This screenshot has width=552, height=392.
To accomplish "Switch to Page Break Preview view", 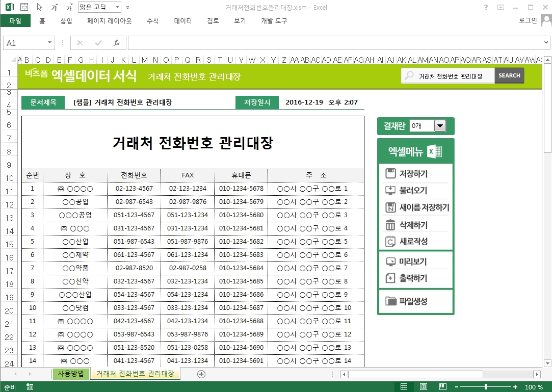I will pos(442,387).
